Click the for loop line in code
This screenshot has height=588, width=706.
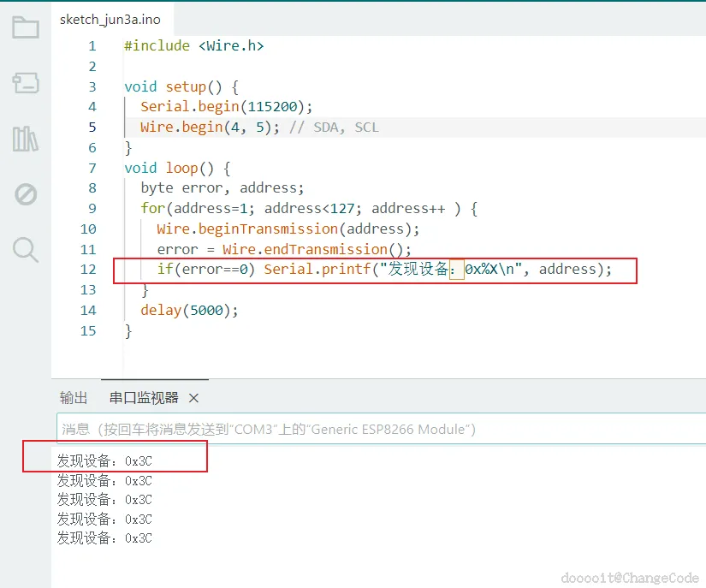pos(309,209)
